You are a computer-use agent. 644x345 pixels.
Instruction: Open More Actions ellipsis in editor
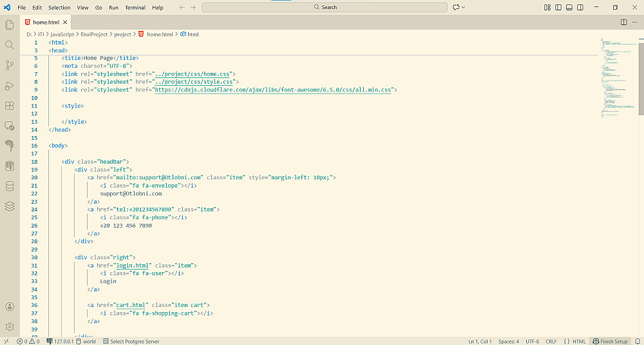[x=634, y=22]
